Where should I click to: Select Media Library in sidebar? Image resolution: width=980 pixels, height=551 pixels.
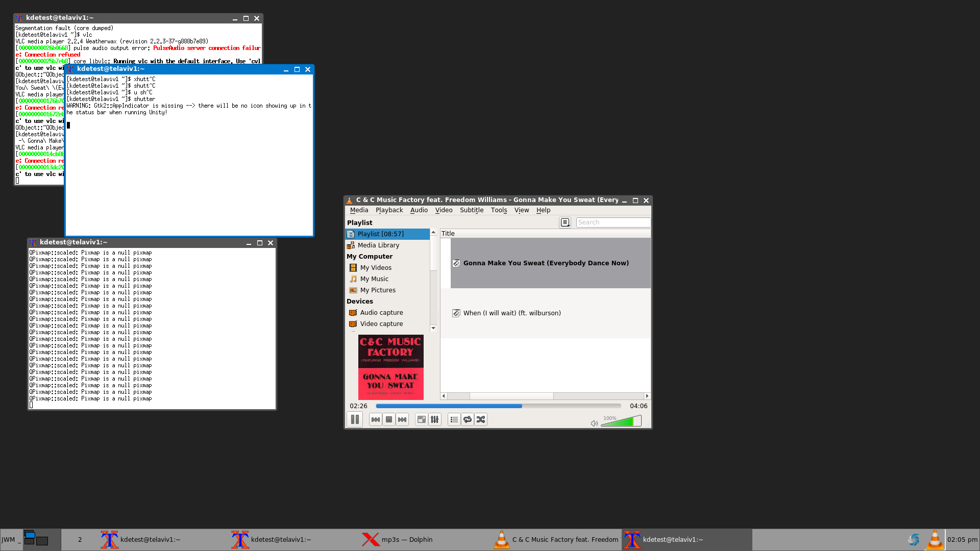387,245
